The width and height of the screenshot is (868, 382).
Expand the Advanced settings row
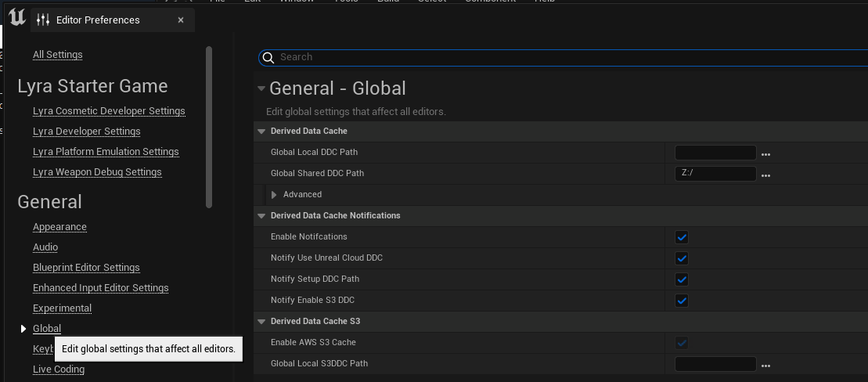click(x=274, y=195)
